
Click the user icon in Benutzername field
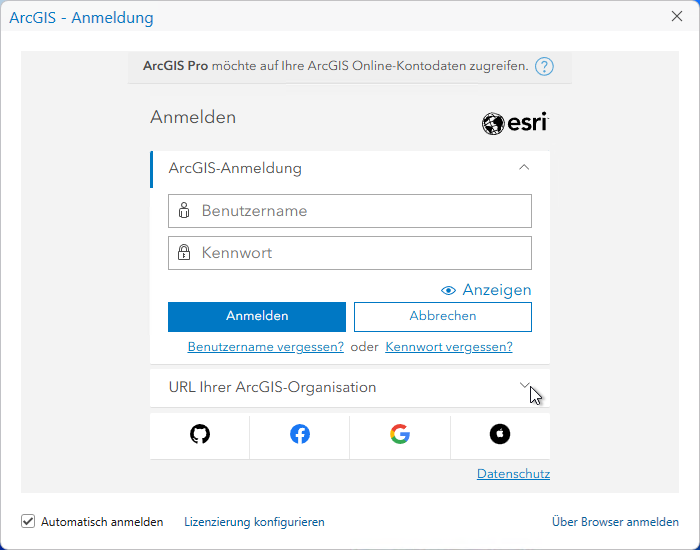184,211
